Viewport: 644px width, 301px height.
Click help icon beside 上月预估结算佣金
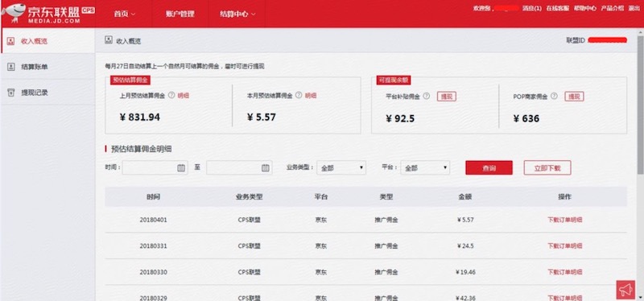click(171, 95)
